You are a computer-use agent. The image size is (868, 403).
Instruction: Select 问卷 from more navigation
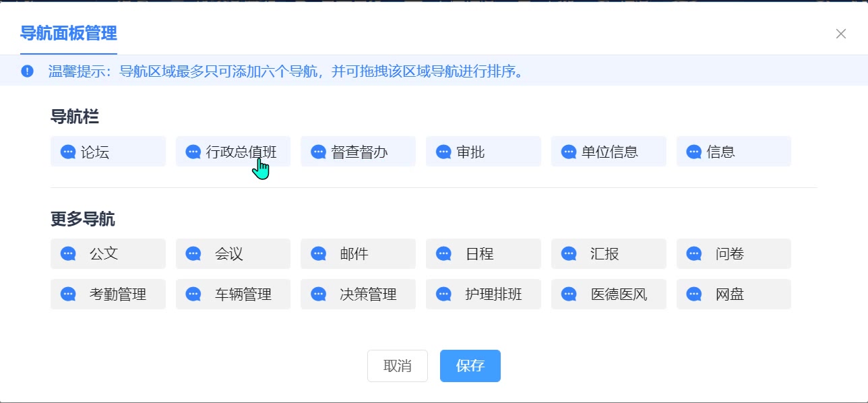click(733, 254)
